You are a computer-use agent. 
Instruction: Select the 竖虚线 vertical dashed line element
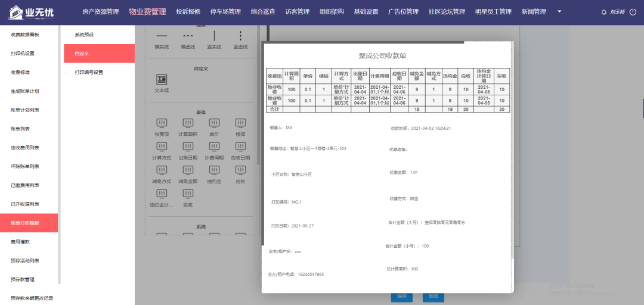click(240, 36)
